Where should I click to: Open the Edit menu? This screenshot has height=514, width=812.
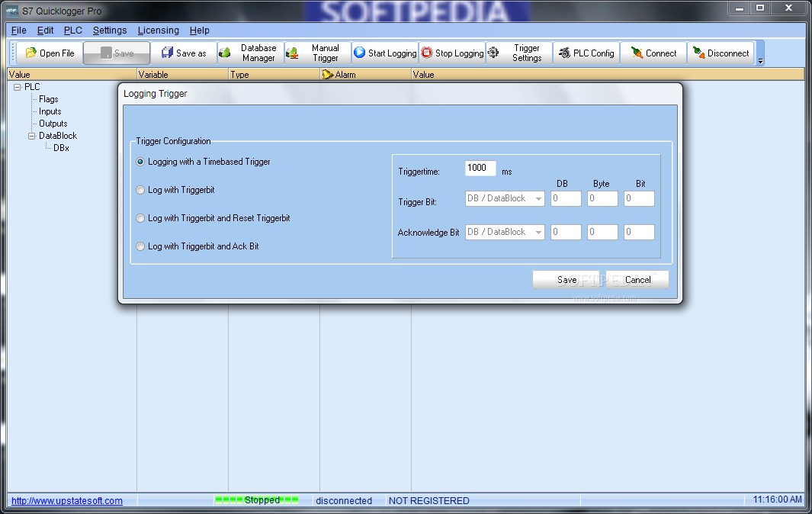coord(45,31)
